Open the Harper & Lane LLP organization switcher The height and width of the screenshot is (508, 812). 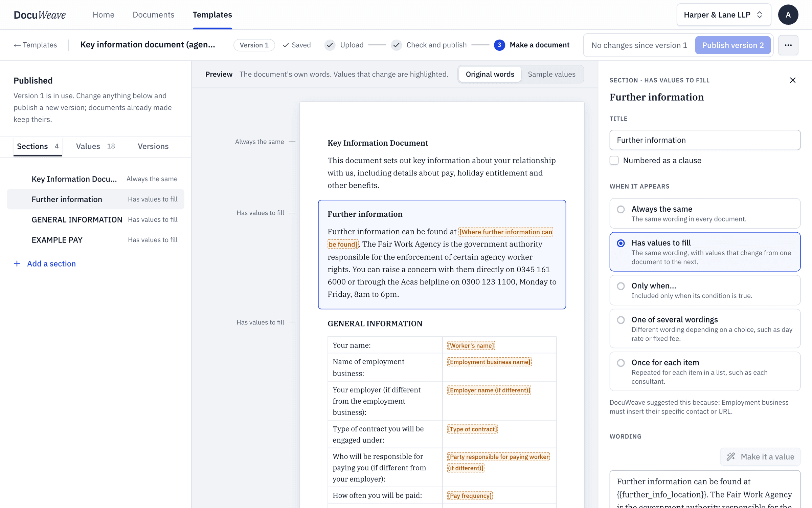click(x=724, y=15)
